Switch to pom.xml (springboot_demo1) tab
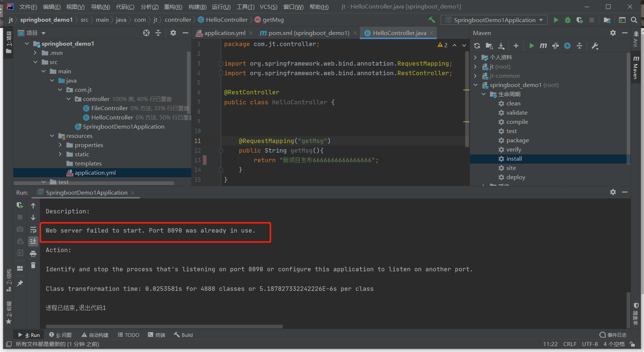 [x=309, y=33]
